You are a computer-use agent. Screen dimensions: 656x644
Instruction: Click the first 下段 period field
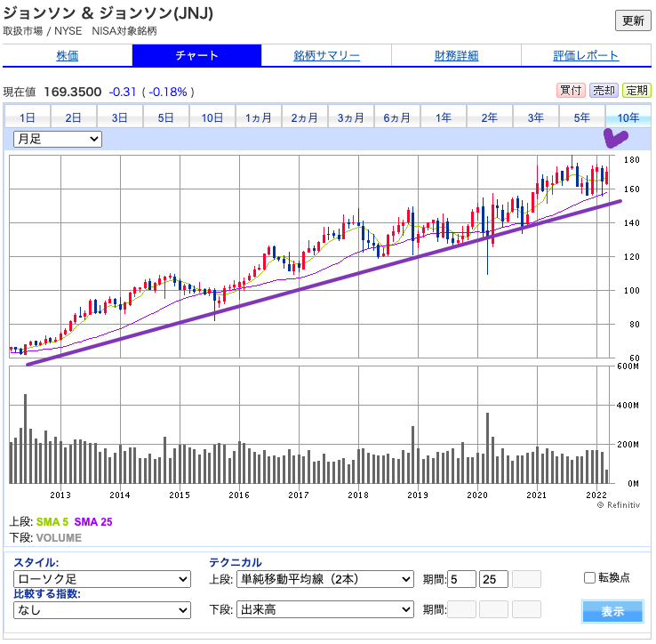pyautogui.click(x=461, y=609)
